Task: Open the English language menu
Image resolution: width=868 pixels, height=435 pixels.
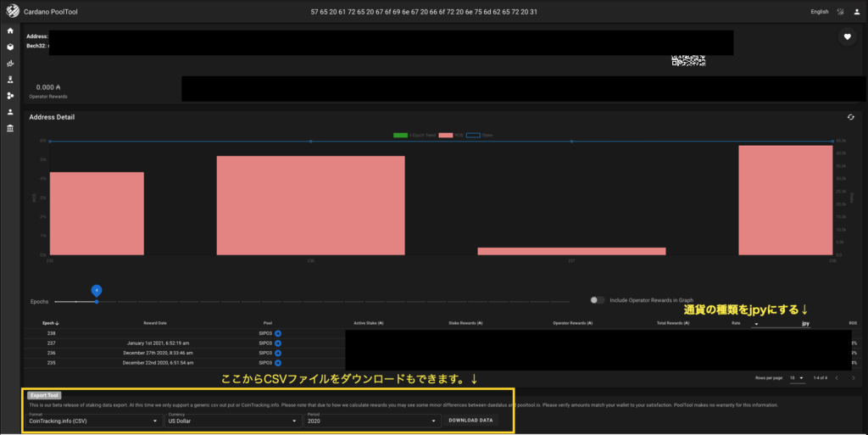Action: click(x=819, y=12)
